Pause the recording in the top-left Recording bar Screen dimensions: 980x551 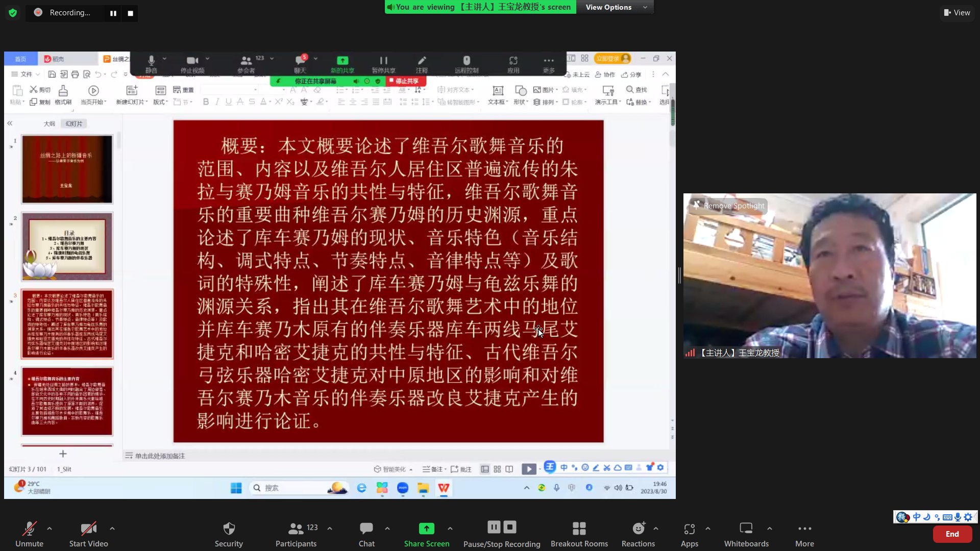(113, 13)
